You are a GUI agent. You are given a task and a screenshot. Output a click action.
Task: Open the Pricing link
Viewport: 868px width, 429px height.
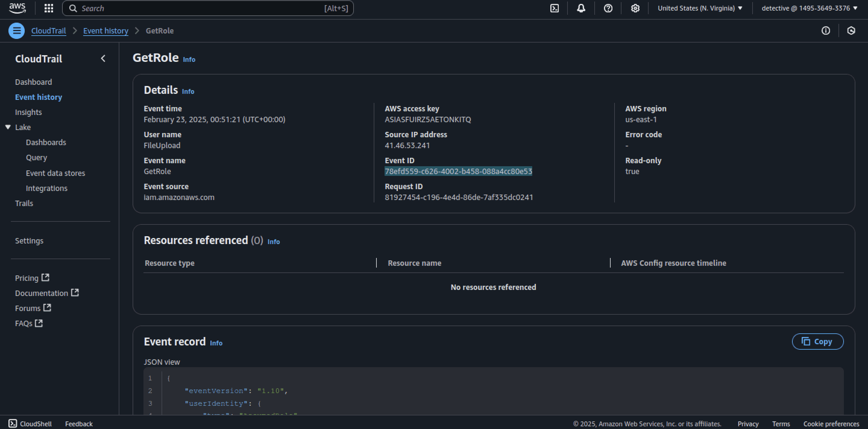point(27,278)
